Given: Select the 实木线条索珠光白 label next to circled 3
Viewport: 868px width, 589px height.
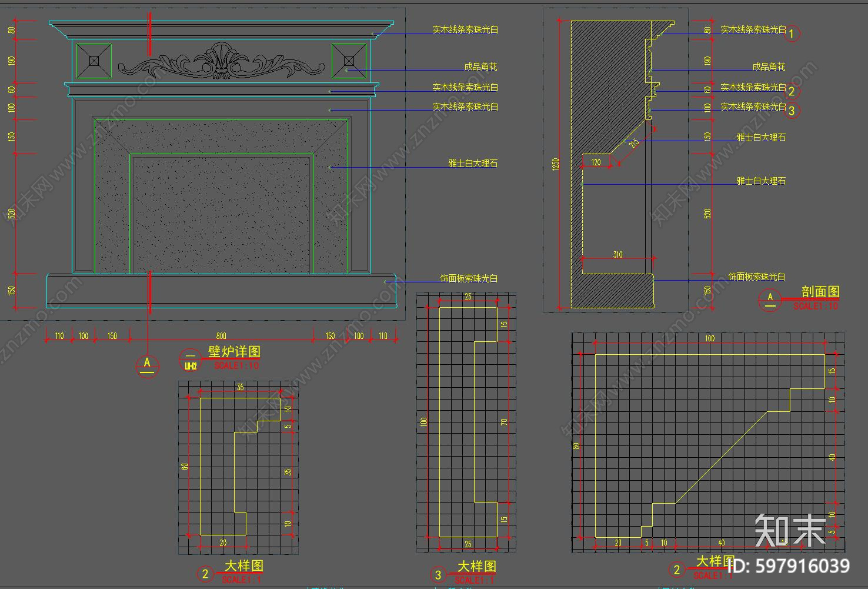Looking at the screenshot, I should tap(753, 107).
